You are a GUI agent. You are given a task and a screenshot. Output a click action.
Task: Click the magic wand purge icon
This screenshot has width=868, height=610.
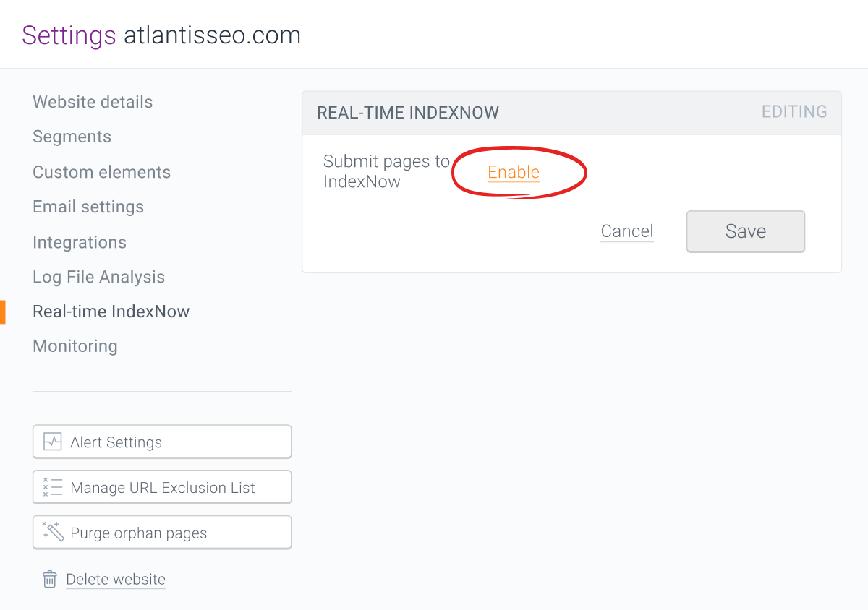pos(53,532)
